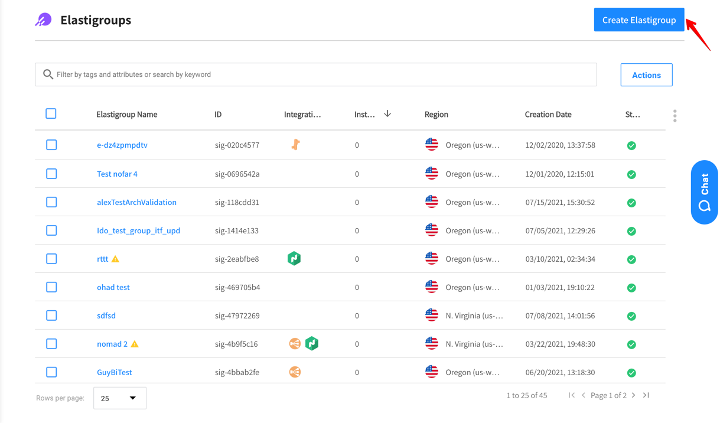Viewport: 720px width, 424px height.
Task: Jump to the last page arrow
Action: pos(646,396)
